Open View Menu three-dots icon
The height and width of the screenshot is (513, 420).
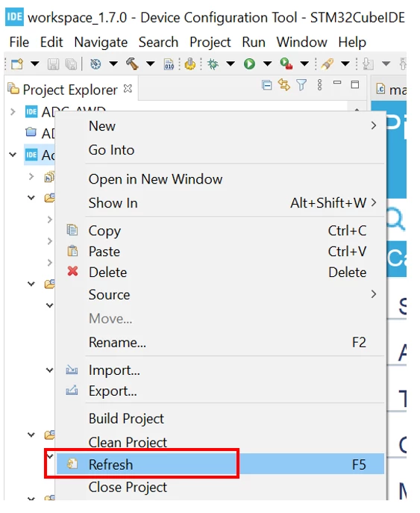[x=319, y=85]
